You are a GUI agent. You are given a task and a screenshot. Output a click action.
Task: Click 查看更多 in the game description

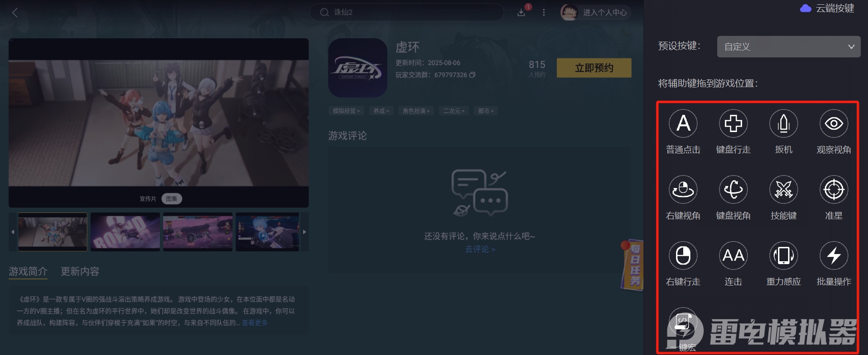(x=255, y=323)
